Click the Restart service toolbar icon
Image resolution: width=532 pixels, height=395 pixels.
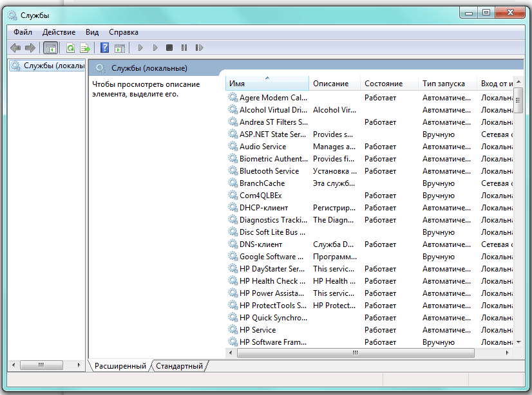click(x=200, y=48)
